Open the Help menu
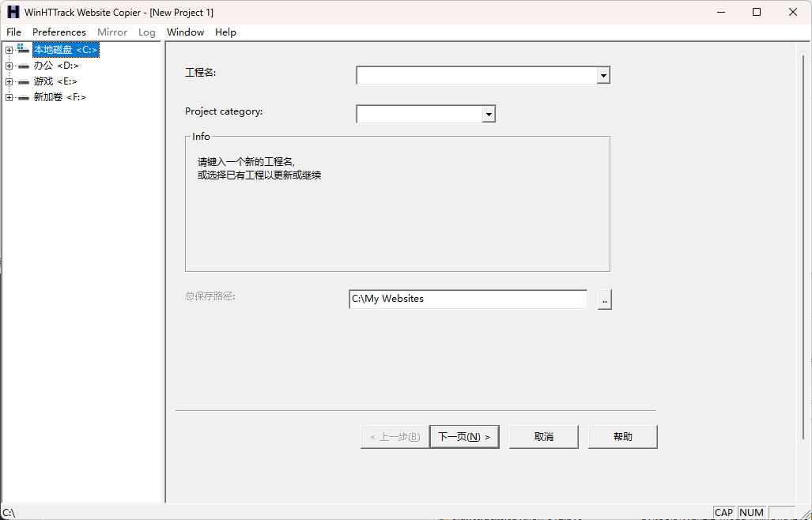The image size is (812, 520). [225, 32]
